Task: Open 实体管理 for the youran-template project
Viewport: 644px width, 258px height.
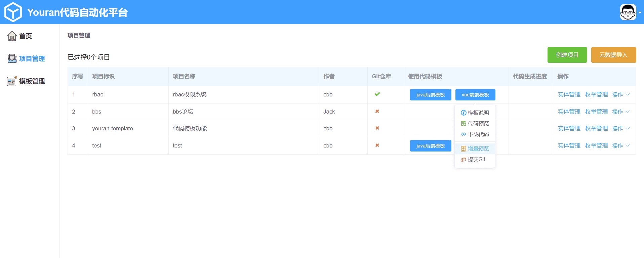Action: coord(569,128)
